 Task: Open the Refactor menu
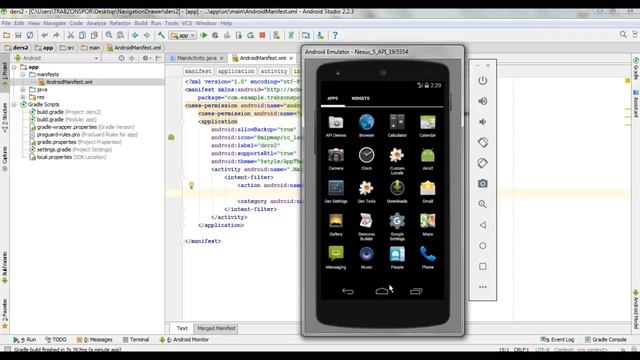[120, 23]
